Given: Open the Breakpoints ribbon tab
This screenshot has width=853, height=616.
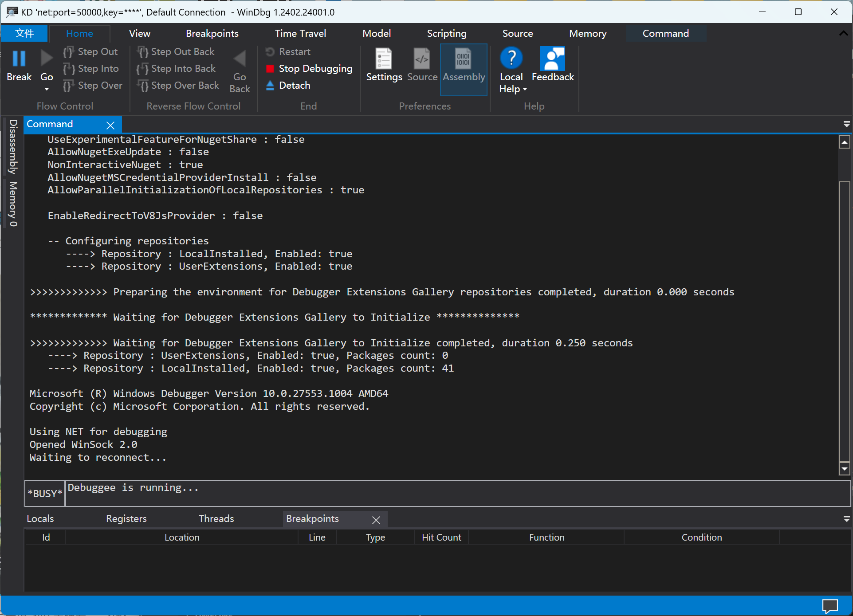Looking at the screenshot, I should (x=212, y=33).
